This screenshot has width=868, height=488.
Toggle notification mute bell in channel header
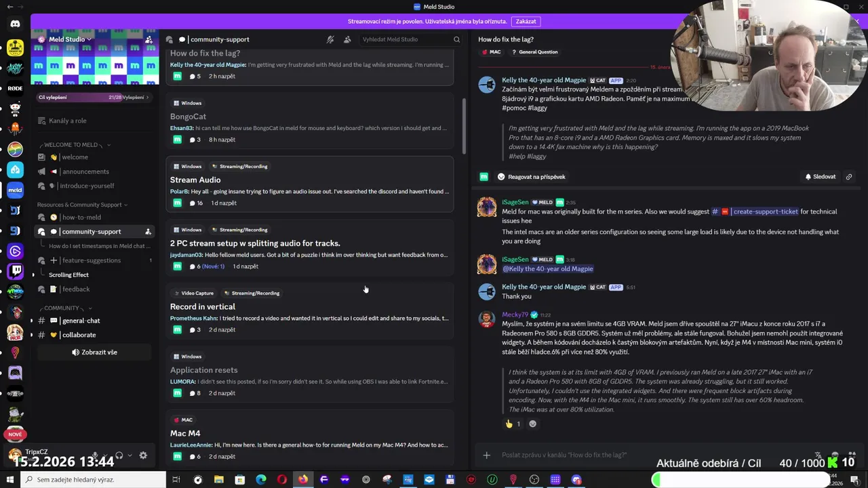(330, 39)
